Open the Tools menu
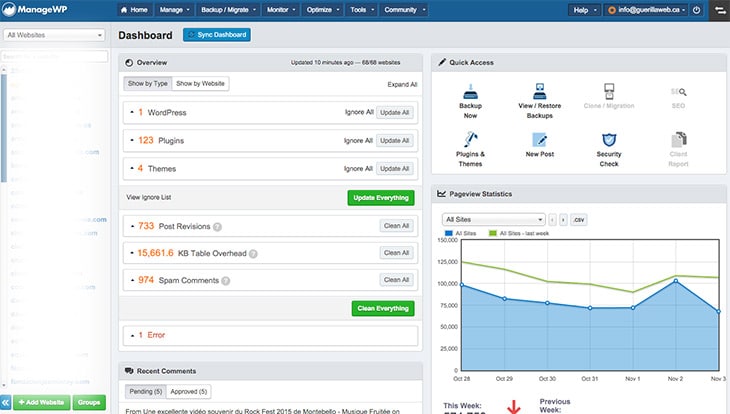 pyautogui.click(x=362, y=10)
